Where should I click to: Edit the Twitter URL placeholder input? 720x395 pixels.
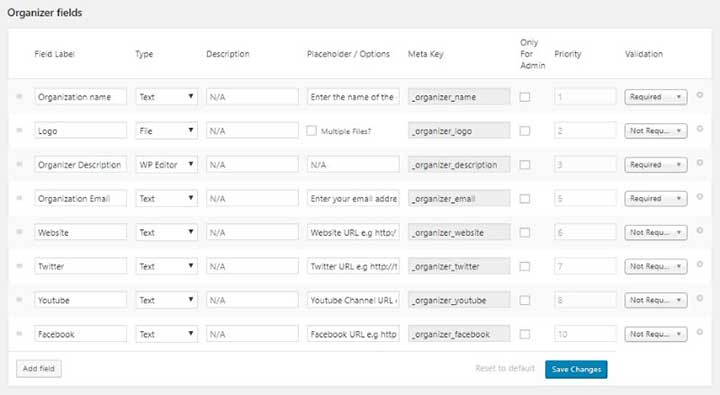point(353,266)
